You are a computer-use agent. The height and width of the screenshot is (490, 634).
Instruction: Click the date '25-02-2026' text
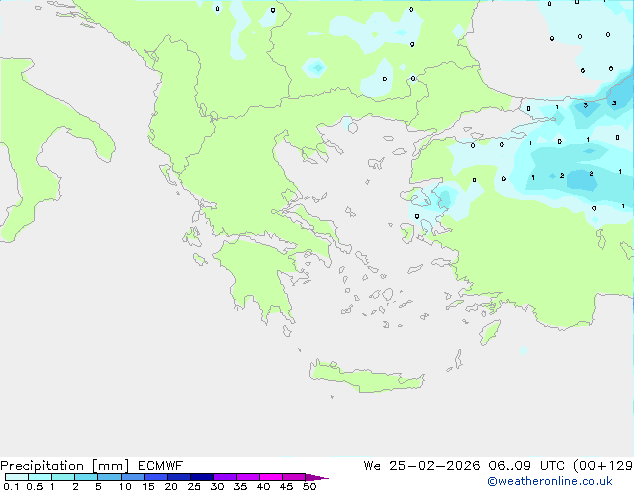(435, 466)
